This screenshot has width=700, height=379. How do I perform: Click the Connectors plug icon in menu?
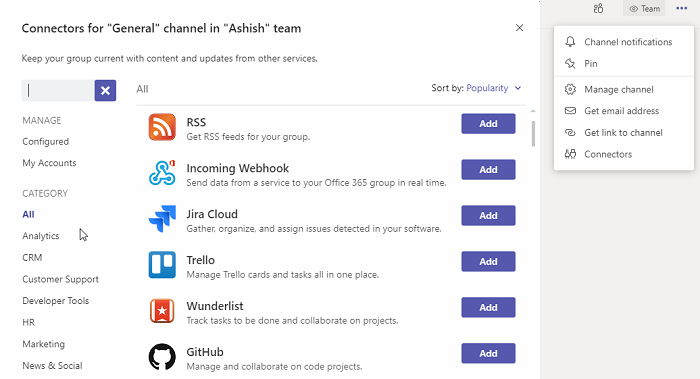tap(570, 154)
